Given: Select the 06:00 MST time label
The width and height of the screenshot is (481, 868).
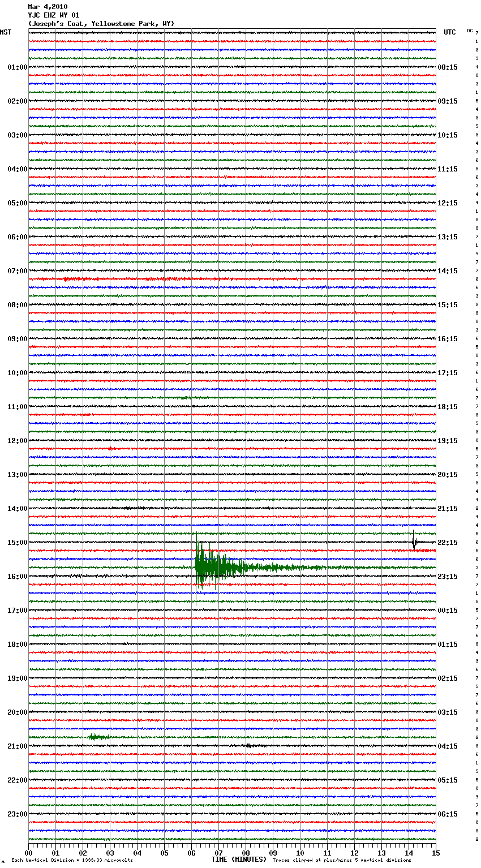Looking at the screenshot, I should click(x=18, y=237).
